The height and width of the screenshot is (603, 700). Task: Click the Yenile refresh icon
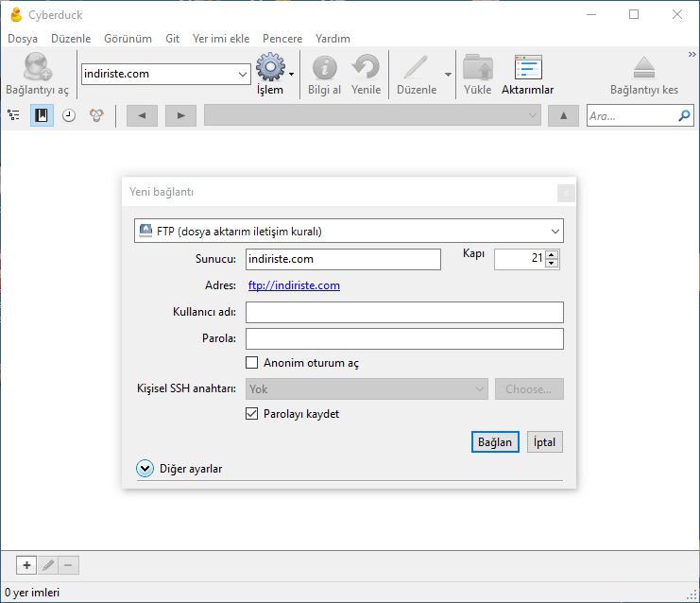(x=366, y=67)
